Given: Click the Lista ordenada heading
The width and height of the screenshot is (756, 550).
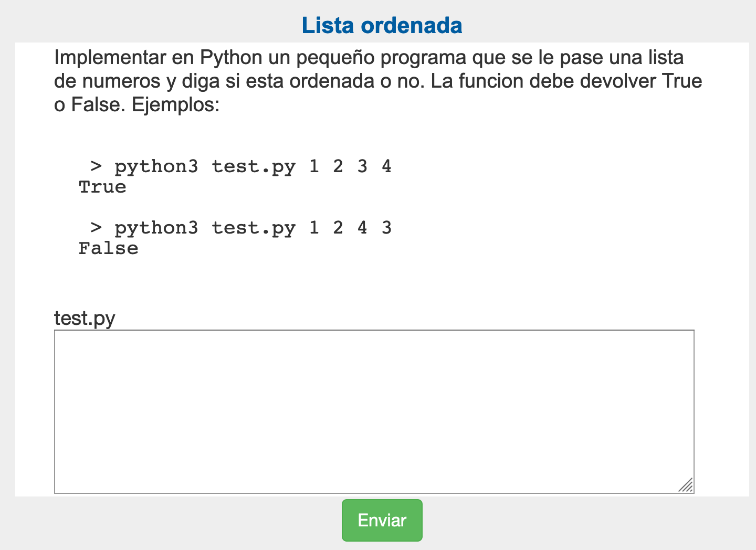Looking at the screenshot, I should pos(382,25).
